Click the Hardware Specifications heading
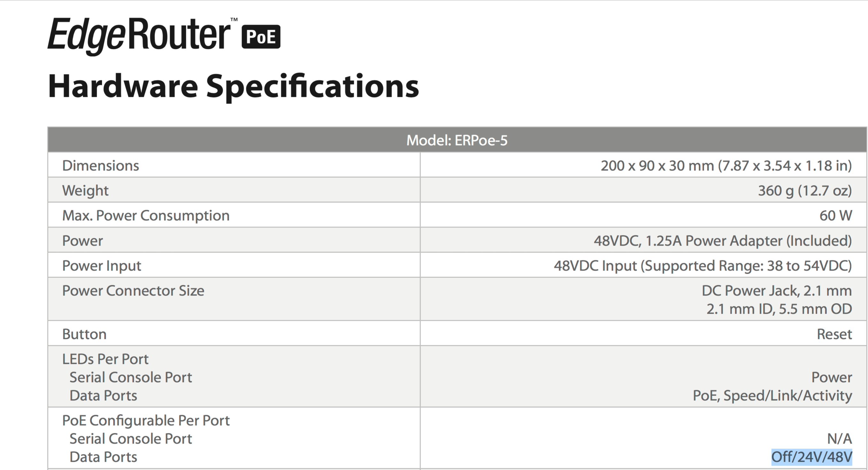The height and width of the screenshot is (470, 868). 233,86
